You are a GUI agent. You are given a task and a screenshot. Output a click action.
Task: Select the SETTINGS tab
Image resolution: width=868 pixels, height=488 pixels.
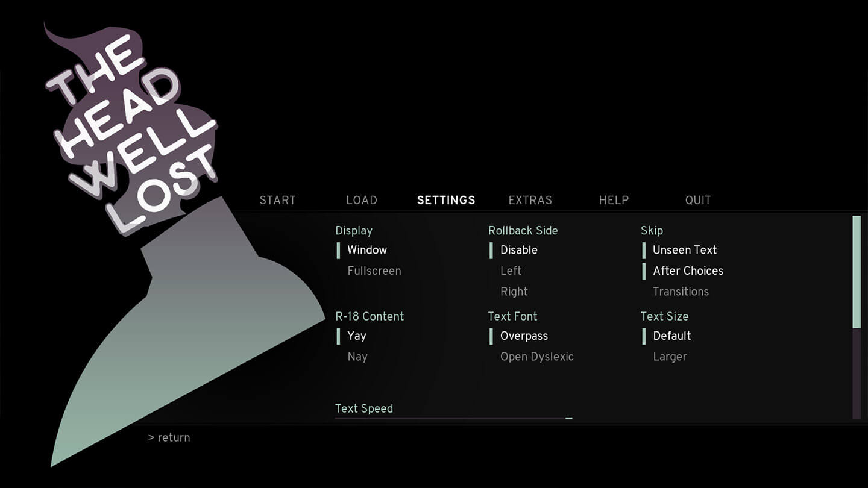(446, 200)
